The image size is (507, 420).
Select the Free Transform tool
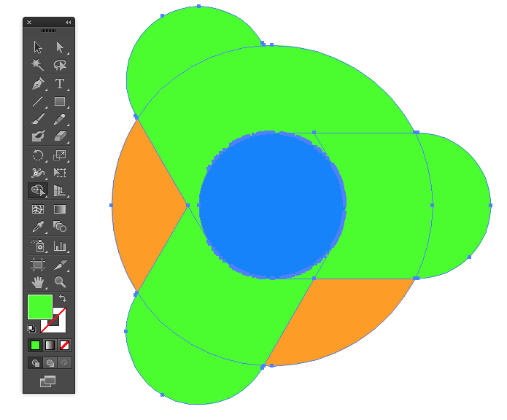tap(60, 173)
